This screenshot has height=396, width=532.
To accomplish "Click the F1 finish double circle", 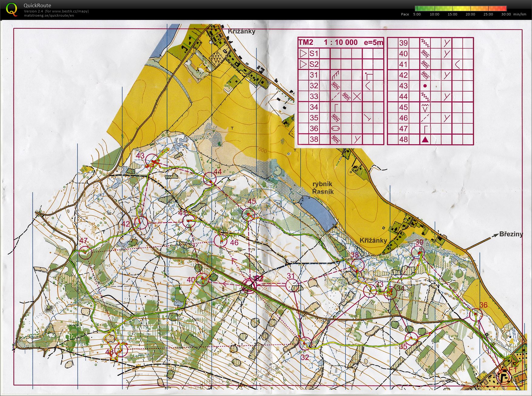I will pyautogui.click(x=504, y=378).
